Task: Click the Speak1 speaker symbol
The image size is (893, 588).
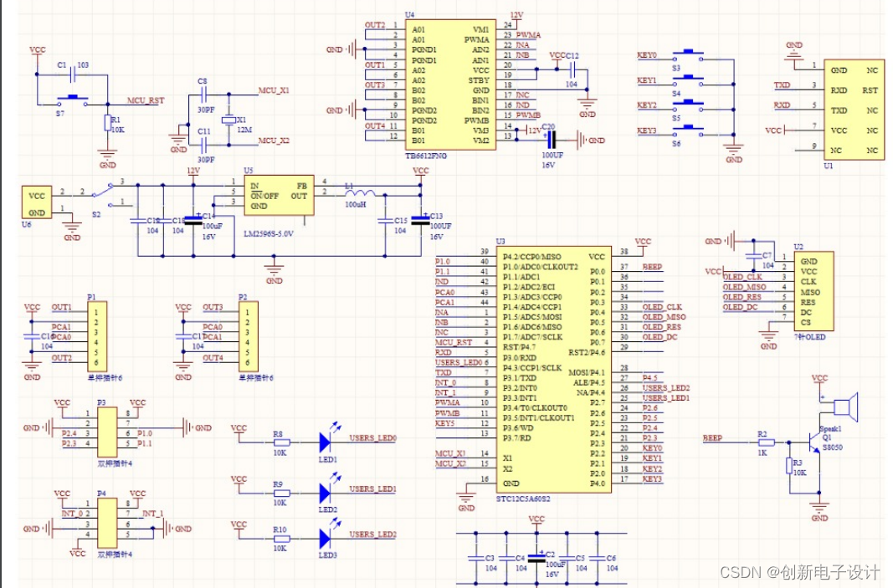Action: pyautogui.click(x=846, y=407)
